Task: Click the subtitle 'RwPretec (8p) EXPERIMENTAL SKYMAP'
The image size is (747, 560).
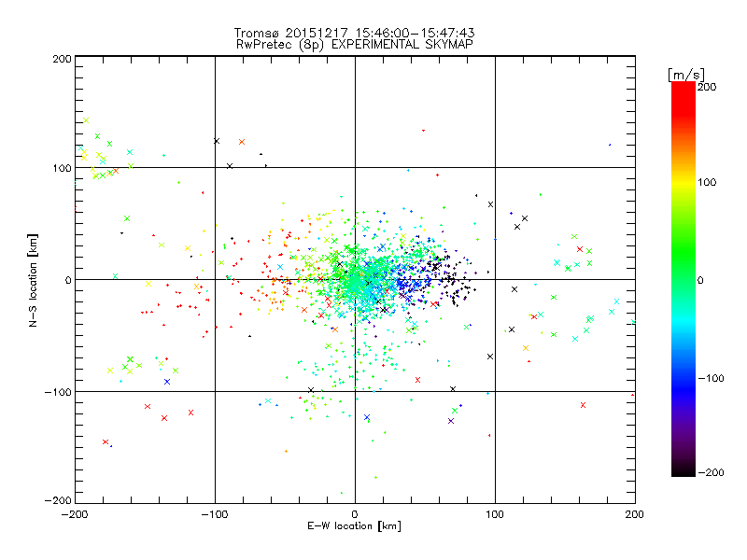Action: (354, 44)
